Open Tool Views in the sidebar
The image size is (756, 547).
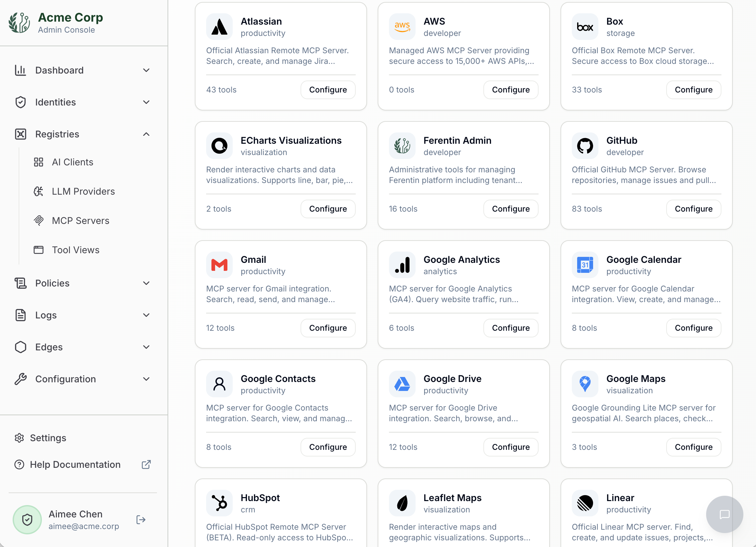pos(75,250)
